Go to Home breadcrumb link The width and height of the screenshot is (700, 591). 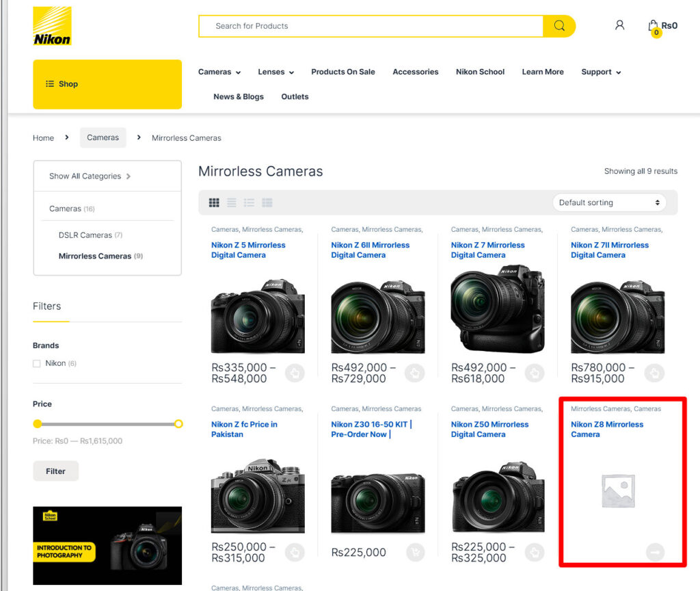pos(43,138)
